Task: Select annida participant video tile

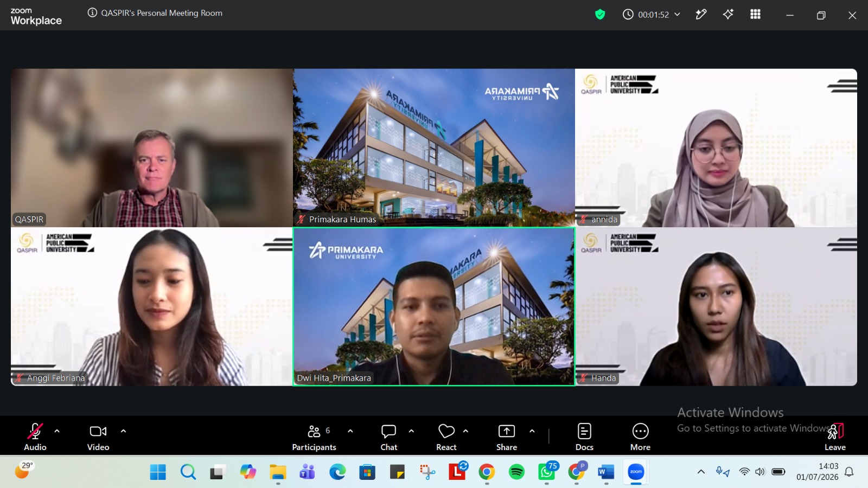Action: point(716,147)
